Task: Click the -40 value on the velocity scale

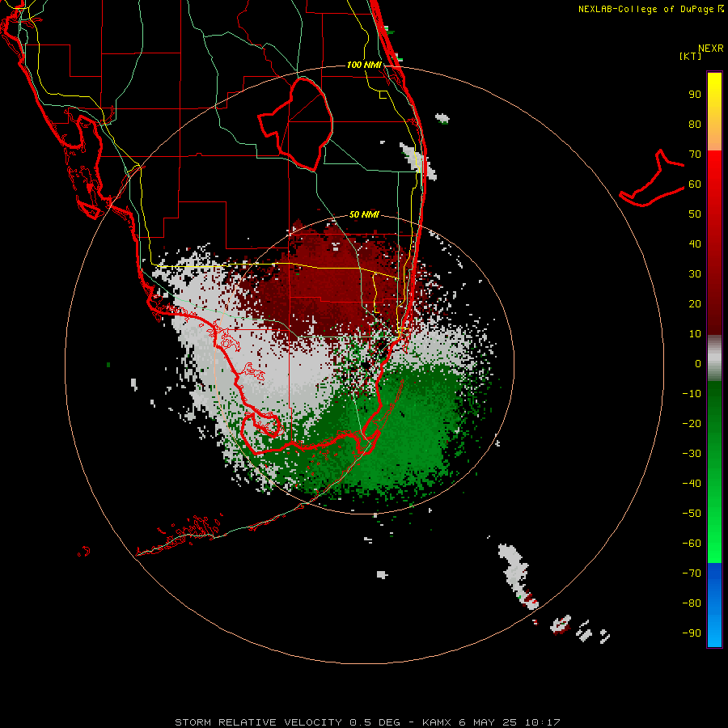Action: coord(692,484)
